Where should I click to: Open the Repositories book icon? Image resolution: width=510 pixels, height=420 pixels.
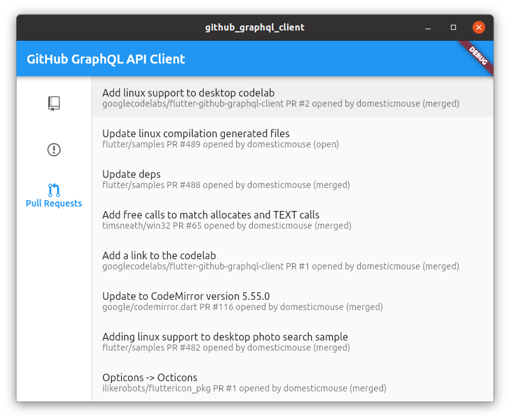point(54,104)
